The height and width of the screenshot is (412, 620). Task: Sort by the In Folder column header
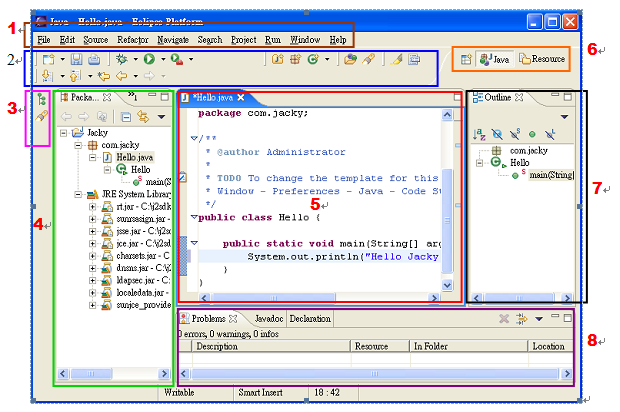[469, 346]
